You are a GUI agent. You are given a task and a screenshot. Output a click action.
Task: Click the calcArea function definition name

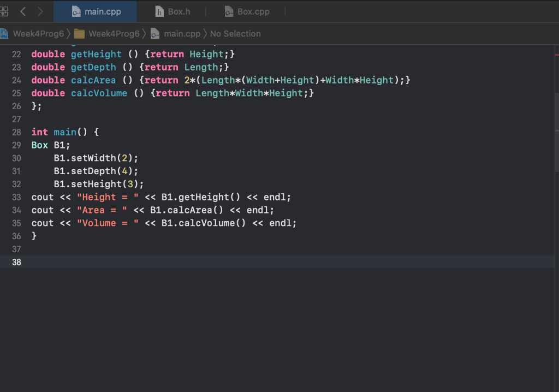coord(93,80)
